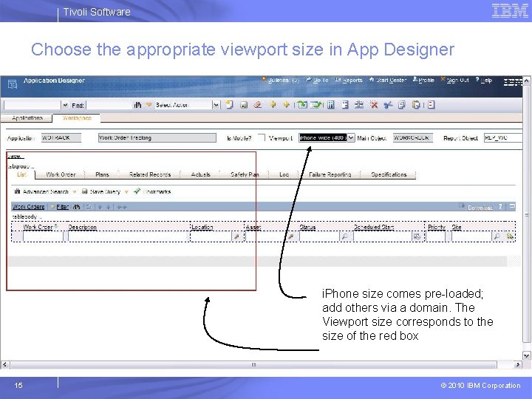Open the Viewport dropdown list
This screenshot has height=399, width=532.
tap(351, 137)
